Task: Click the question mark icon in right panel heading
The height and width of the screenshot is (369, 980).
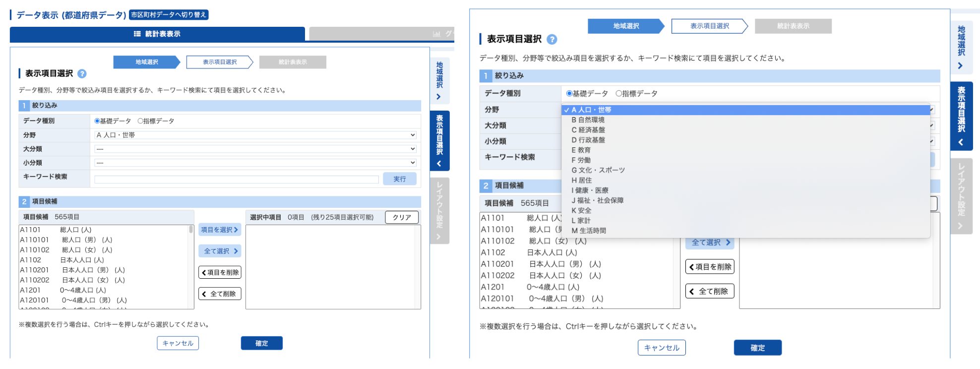Action: pyautogui.click(x=551, y=39)
